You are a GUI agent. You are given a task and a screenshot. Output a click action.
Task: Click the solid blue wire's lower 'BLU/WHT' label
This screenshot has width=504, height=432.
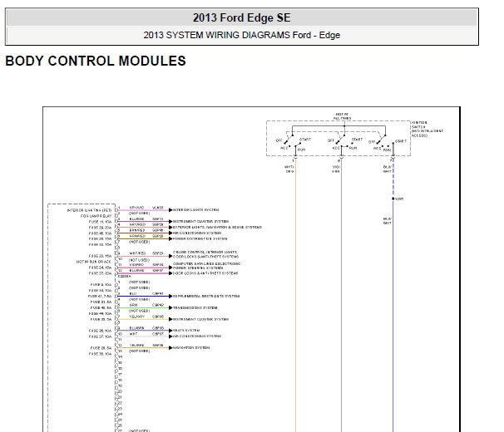pos(388,221)
